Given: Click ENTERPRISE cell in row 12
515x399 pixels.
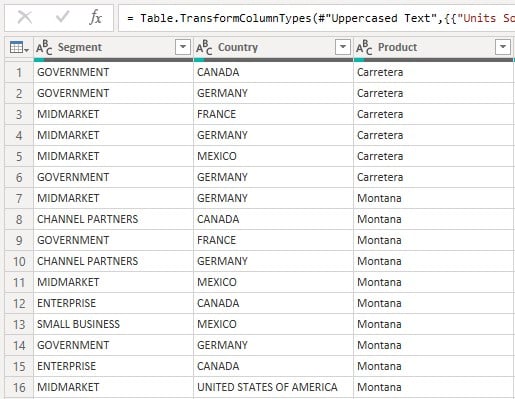Looking at the screenshot, I should click(113, 303).
